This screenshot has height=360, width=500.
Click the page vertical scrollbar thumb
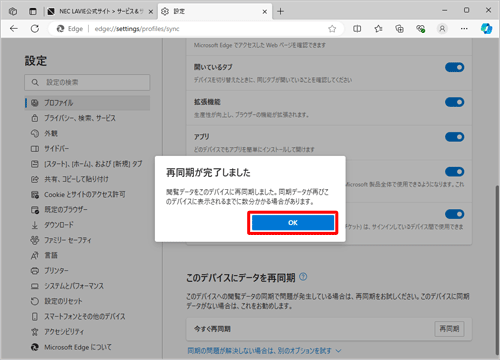tap(497, 270)
